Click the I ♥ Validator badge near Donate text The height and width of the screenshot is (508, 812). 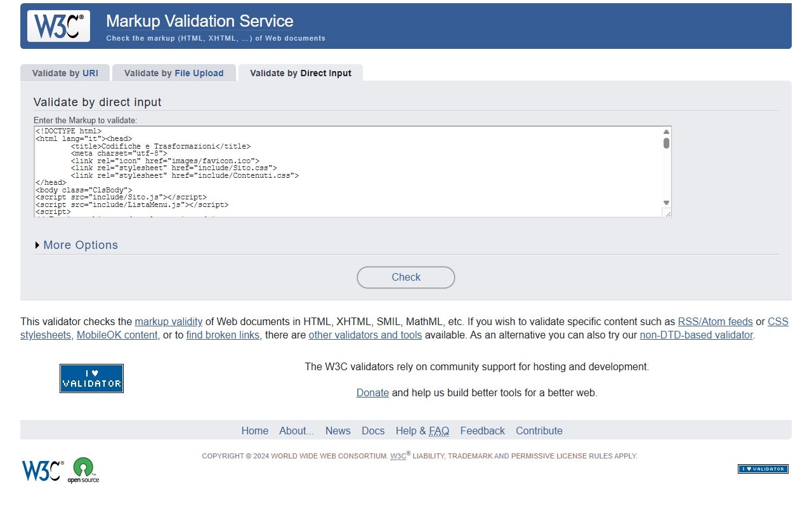(x=91, y=377)
